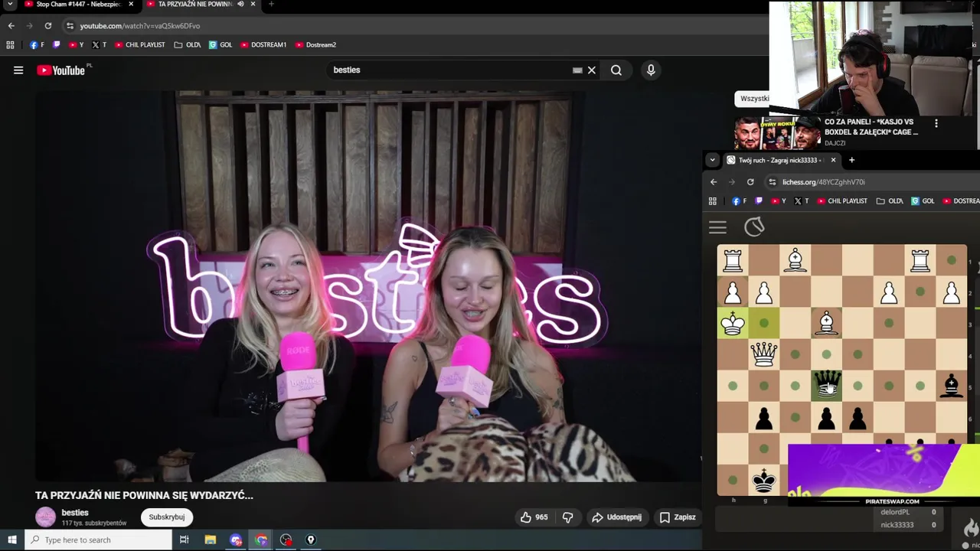This screenshot has width=980, height=551.
Task: Open CHIL PLAYLIST bookmark in YouTube window
Action: point(139,45)
